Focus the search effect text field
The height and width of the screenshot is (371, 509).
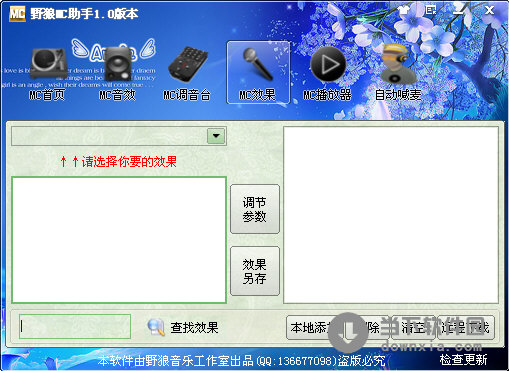(x=75, y=326)
